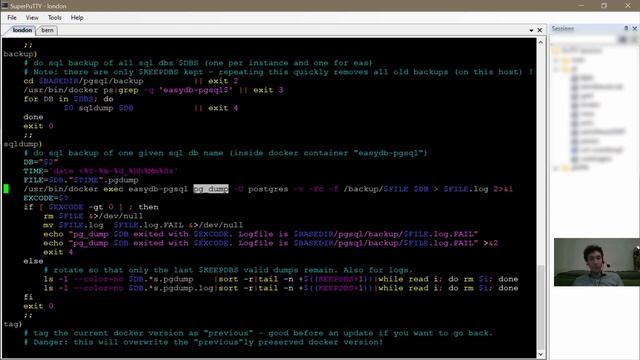The height and width of the screenshot is (360, 640).
Task: Expand the first subfolder under PuTTY Sessions
Action: click(x=556, y=60)
